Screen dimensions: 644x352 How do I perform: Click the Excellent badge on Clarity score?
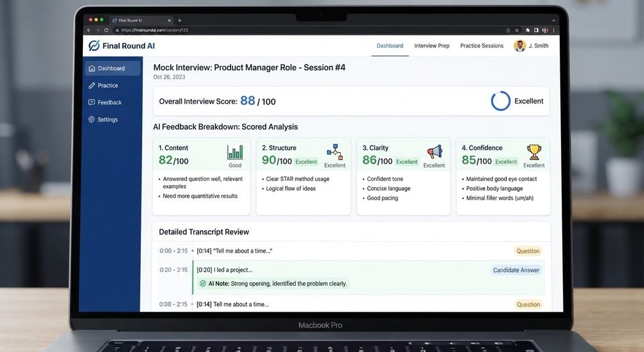[407, 162]
